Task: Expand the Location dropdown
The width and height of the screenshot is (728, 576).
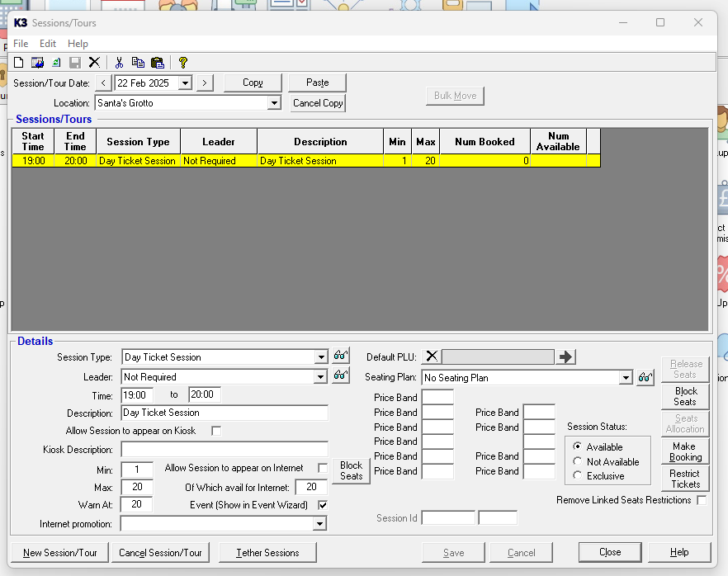Action: pos(274,103)
